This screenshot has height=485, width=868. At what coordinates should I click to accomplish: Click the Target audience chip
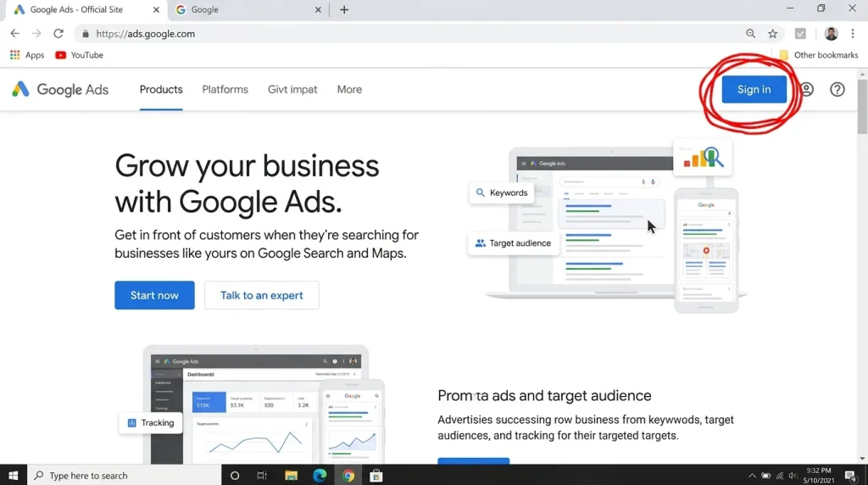(513, 243)
